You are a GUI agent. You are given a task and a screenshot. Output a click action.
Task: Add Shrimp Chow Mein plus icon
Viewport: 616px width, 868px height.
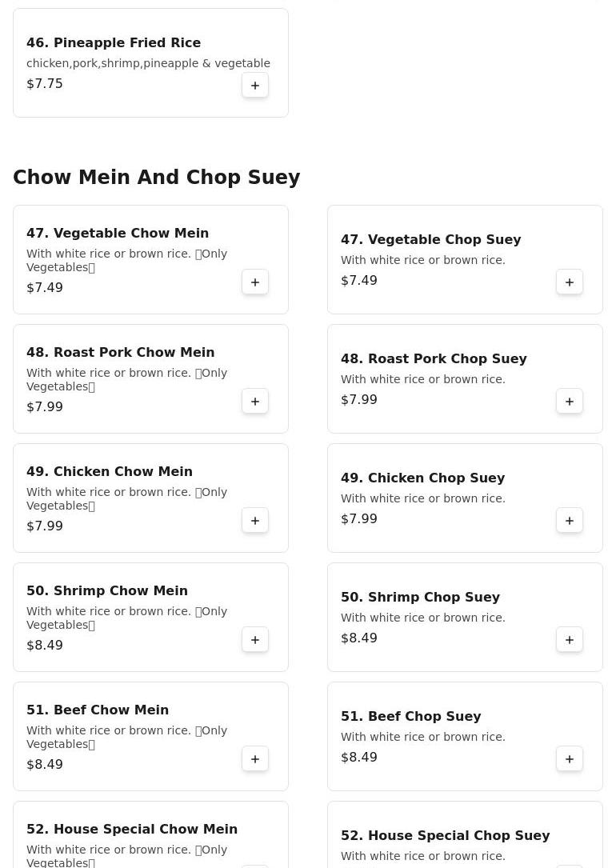point(255,640)
